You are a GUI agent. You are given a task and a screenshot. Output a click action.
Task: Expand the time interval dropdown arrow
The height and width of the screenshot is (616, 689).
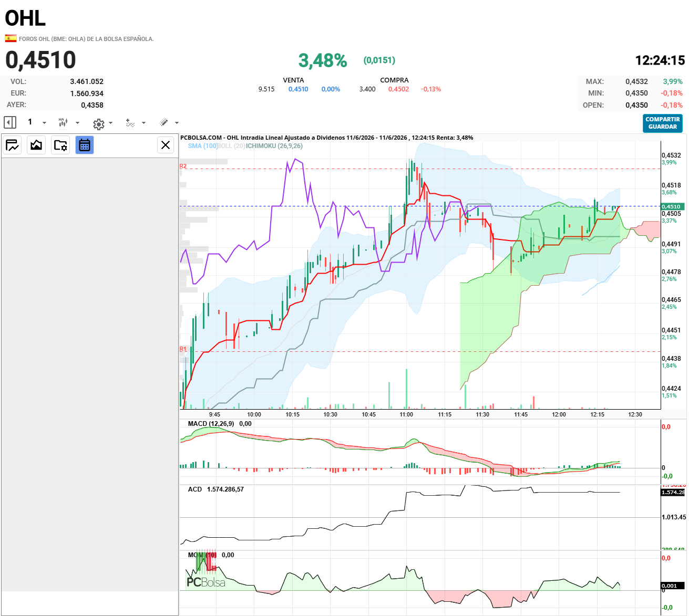[x=44, y=123]
